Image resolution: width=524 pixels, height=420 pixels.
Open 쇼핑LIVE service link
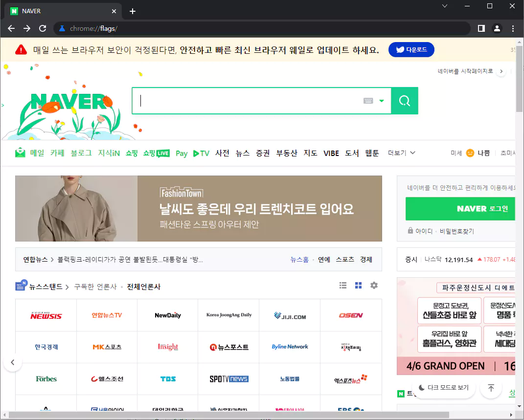coord(157,153)
